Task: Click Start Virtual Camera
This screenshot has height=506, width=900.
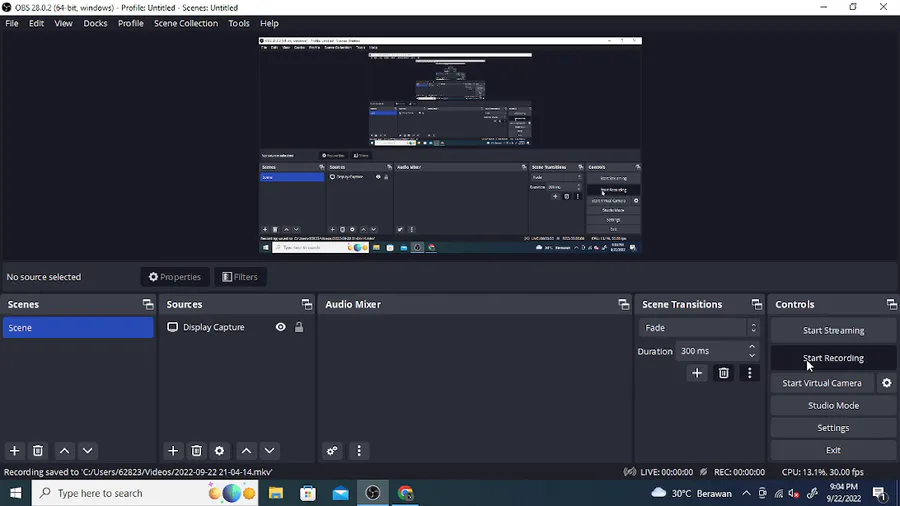Action: click(822, 383)
